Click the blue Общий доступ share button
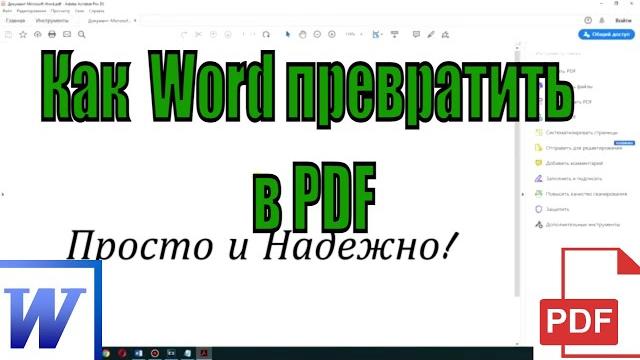Viewport: 640px width, 360px height. click(x=607, y=35)
